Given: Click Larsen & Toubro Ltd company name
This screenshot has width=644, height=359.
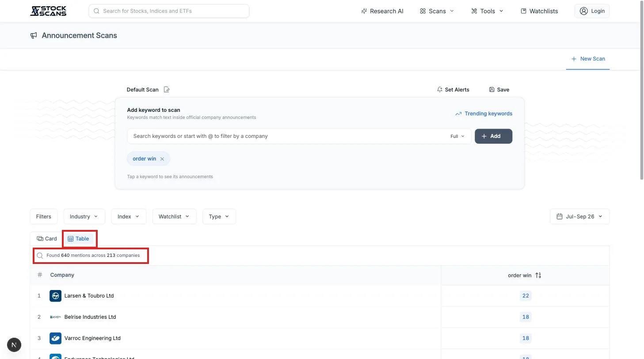Looking at the screenshot, I should (89, 296).
